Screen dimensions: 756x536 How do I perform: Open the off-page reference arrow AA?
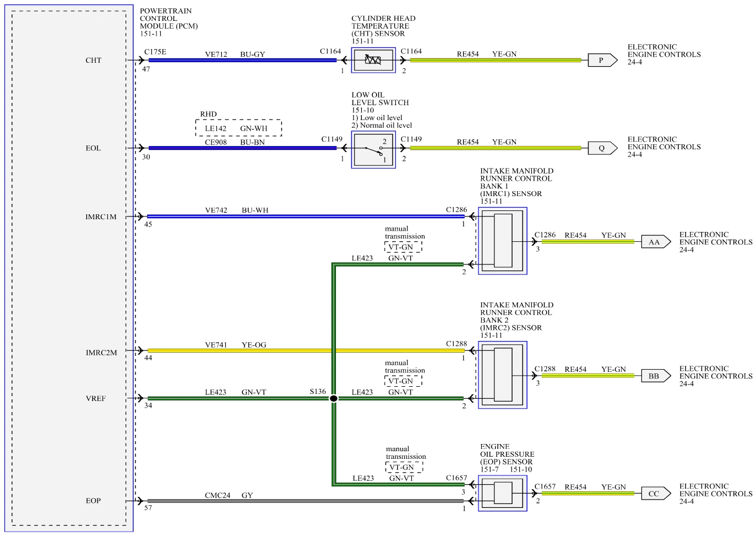[656, 242]
